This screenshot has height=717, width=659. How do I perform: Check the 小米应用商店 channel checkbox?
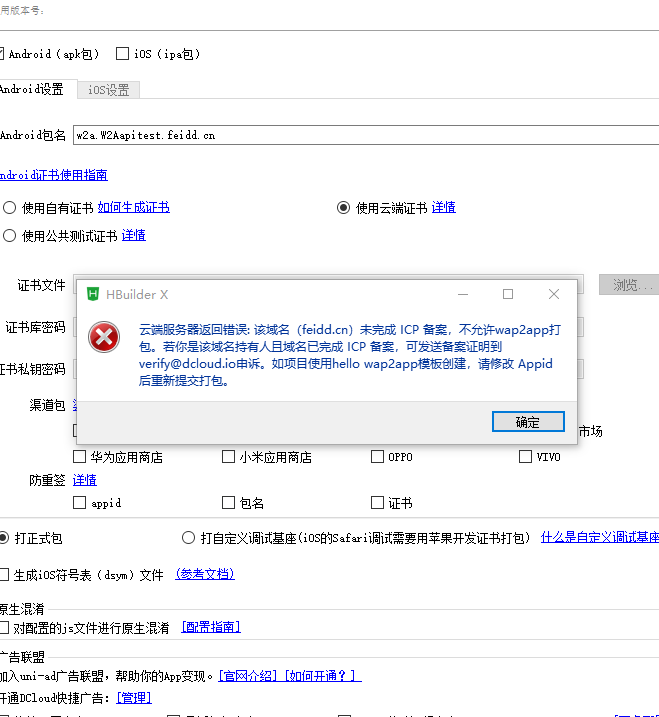(x=228, y=456)
